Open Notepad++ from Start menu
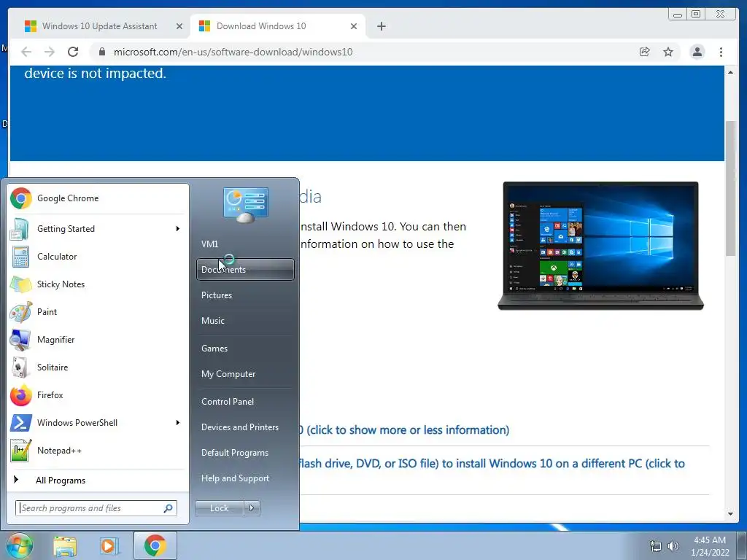 click(x=98, y=451)
